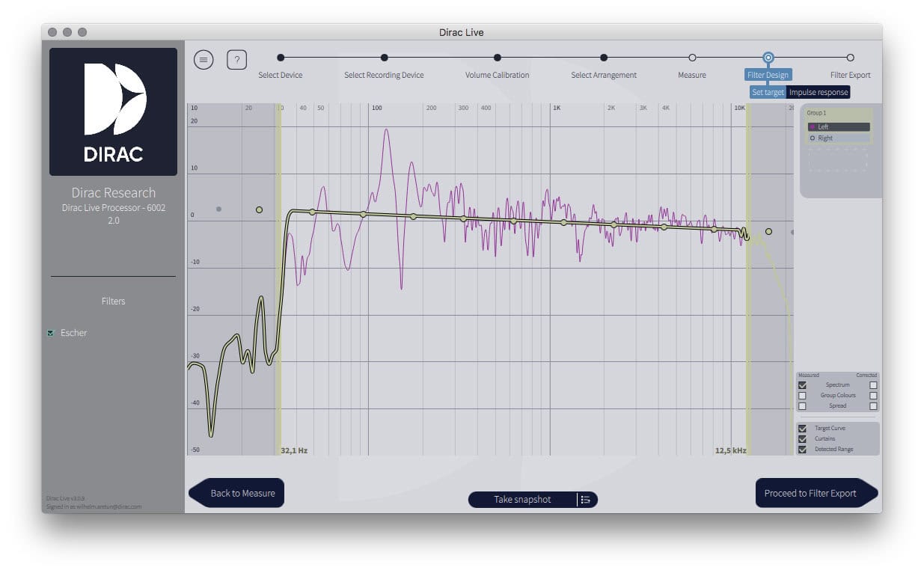Select the target curve control point just below 100 Hz
This screenshot has height=573, width=924.
click(x=363, y=215)
